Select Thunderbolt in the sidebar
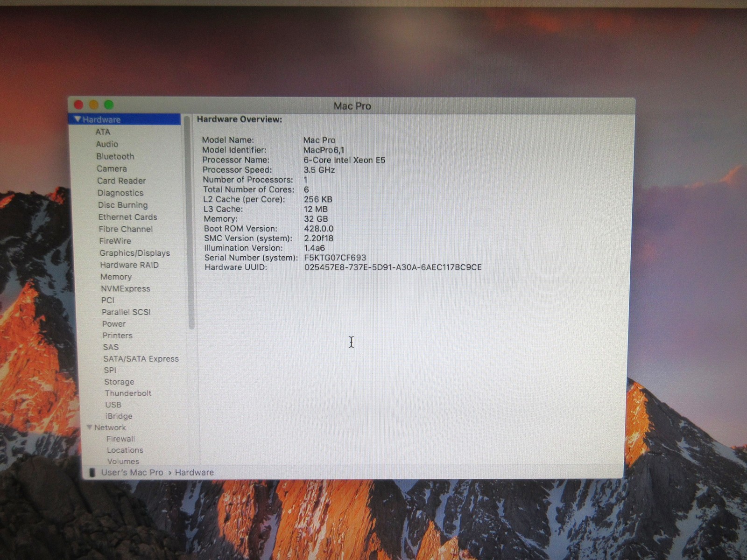Viewport: 747px width, 560px height. (x=128, y=393)
